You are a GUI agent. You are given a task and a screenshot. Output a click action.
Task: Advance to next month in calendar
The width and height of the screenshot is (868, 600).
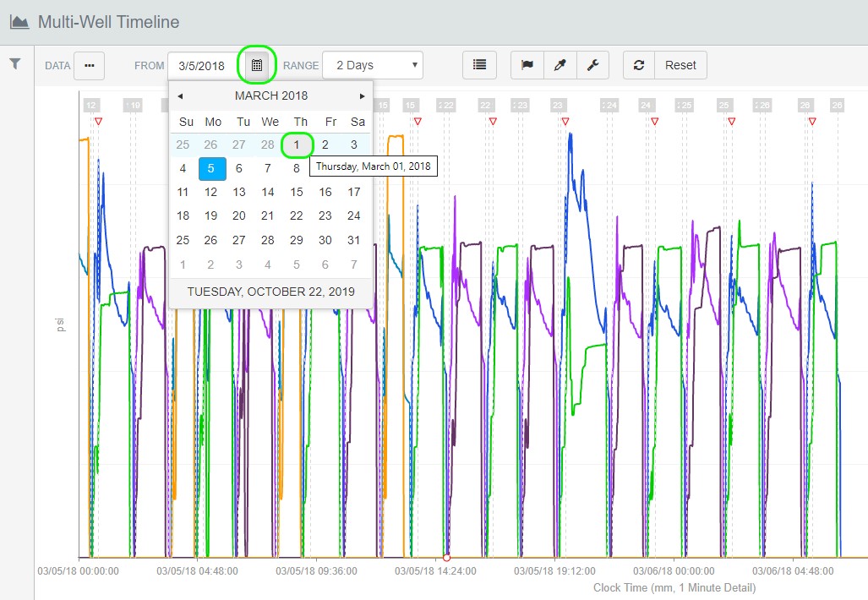[x=362, y=95]
